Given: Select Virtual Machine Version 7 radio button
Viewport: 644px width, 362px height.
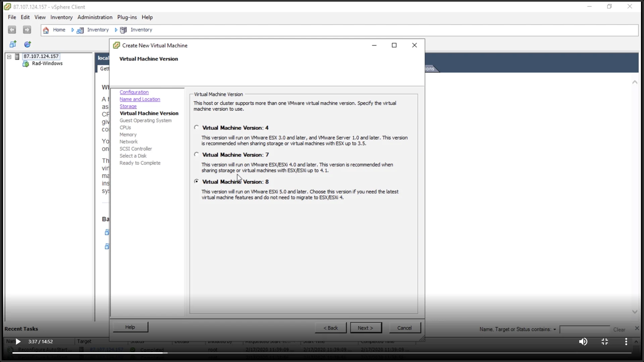Looking at the screenshot, I should (196, 155).
